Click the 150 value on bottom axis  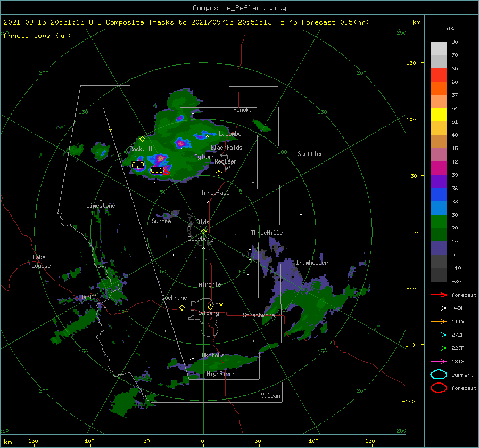tap(370, 441)
